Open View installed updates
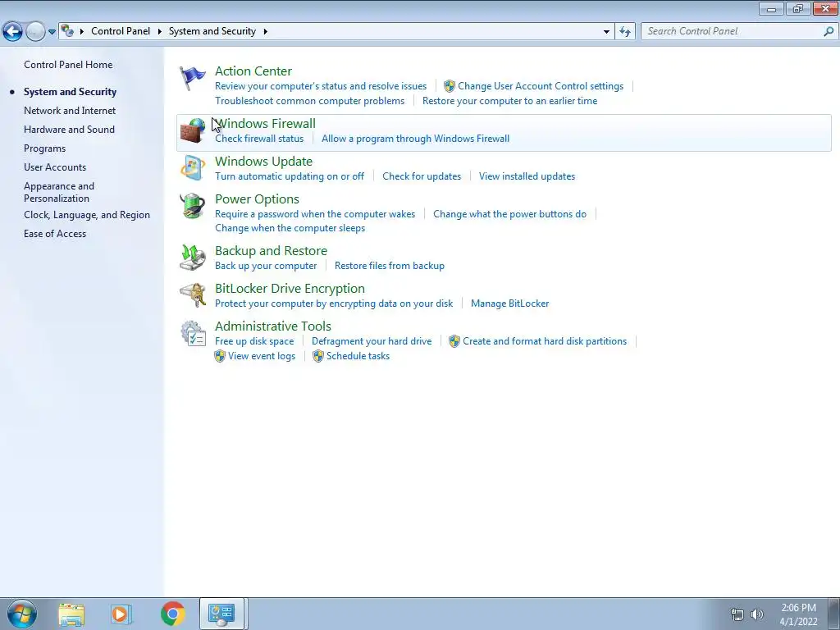Viewport: 840px width, 630px height. (x=527, y=176)
